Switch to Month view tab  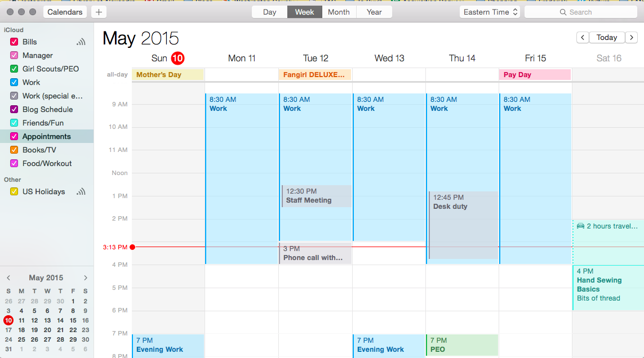click(x=339, y=12)
